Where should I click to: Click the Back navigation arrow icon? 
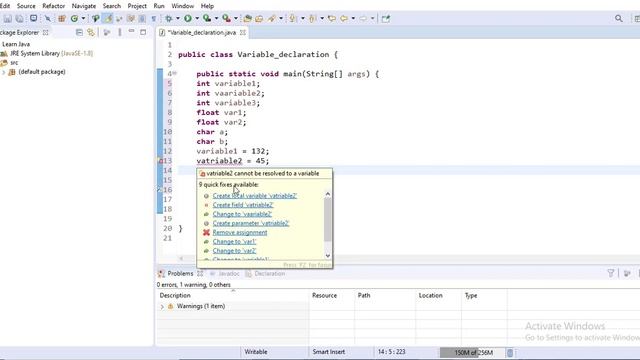(344, 18)
